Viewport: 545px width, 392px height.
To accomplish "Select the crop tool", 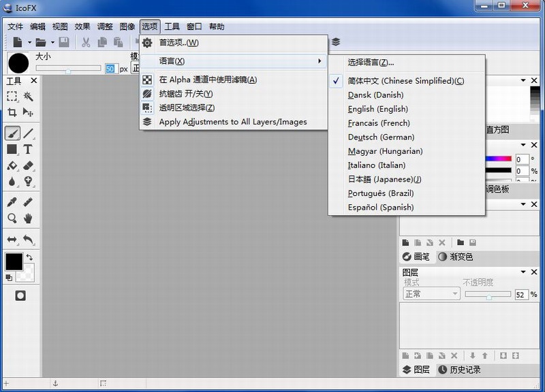I will pos(12,112).
